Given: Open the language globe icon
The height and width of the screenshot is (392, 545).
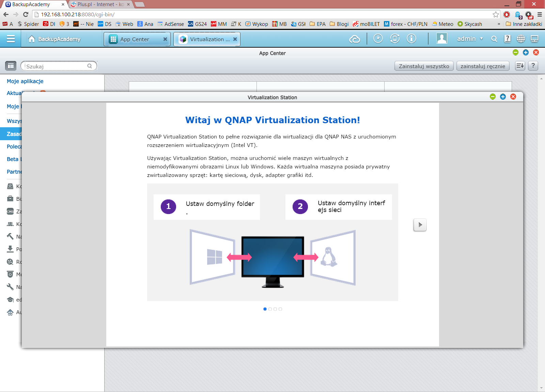Looking at the screenshot, I should [521, 39].
